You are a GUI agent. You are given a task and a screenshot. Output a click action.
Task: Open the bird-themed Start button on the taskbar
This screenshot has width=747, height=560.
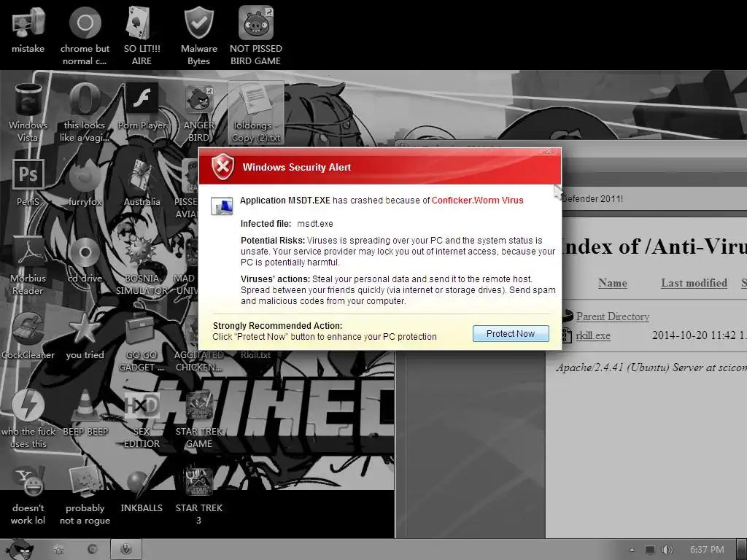click(18, 550)
